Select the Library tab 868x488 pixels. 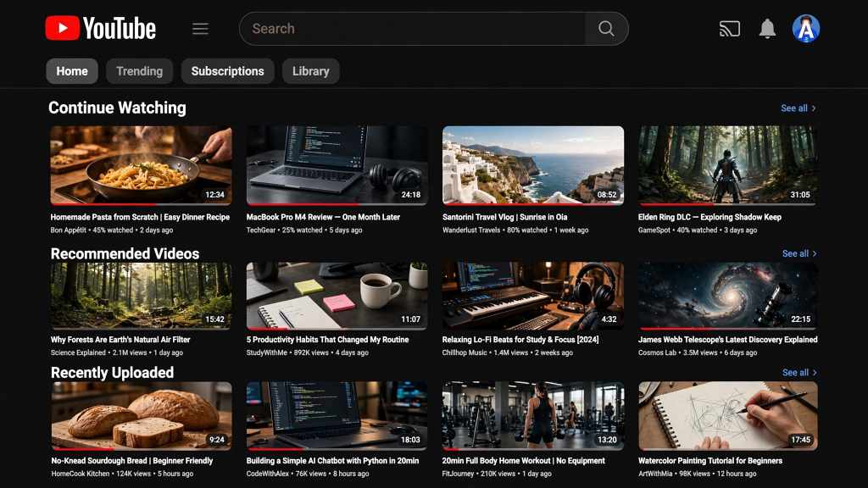(x=310, y=71)
